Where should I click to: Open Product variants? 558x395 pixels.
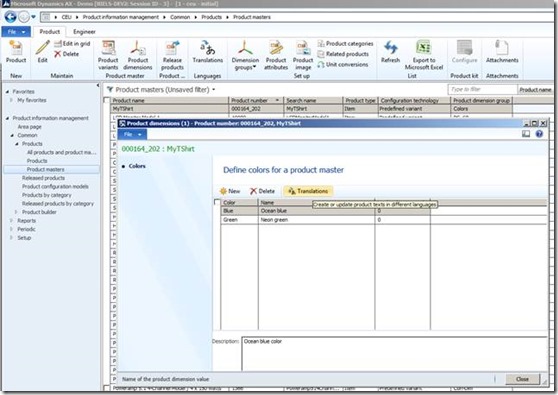[x=108, y=55]
